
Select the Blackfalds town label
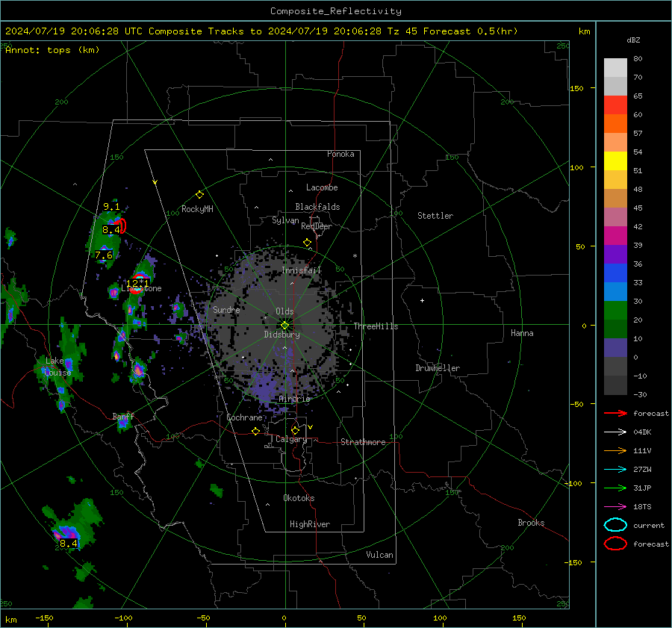pos(317,207)
